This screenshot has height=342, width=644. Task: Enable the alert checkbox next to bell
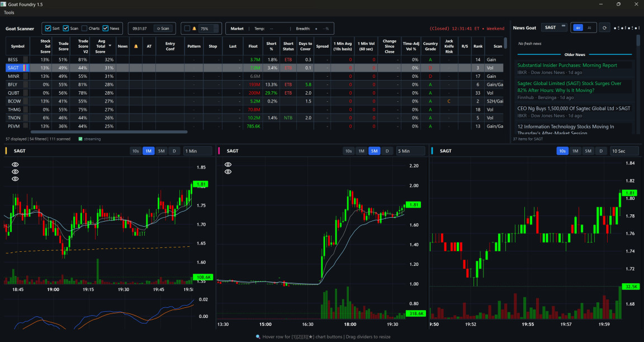[187, 29]
